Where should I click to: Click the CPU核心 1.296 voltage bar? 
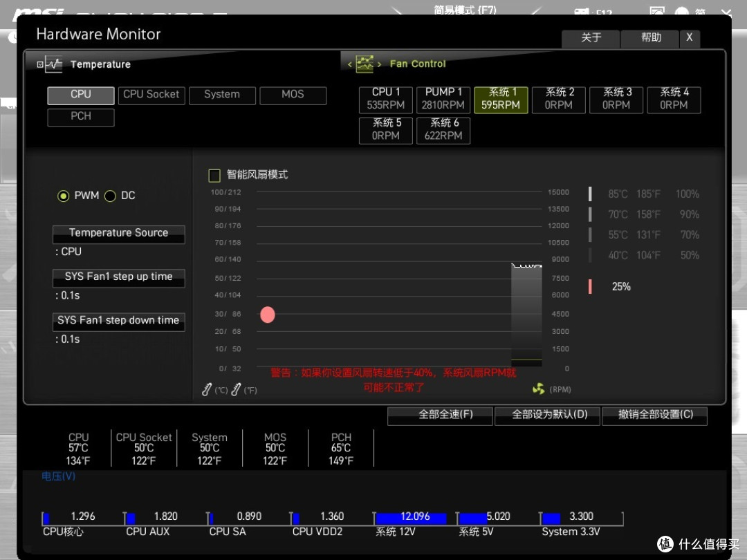[x=84, y=518]
